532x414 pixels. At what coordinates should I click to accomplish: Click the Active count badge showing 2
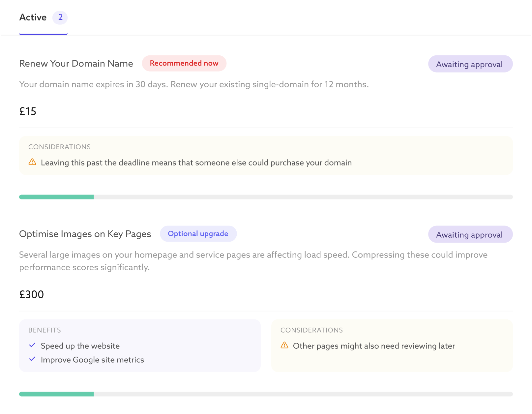tap(60, 17)
